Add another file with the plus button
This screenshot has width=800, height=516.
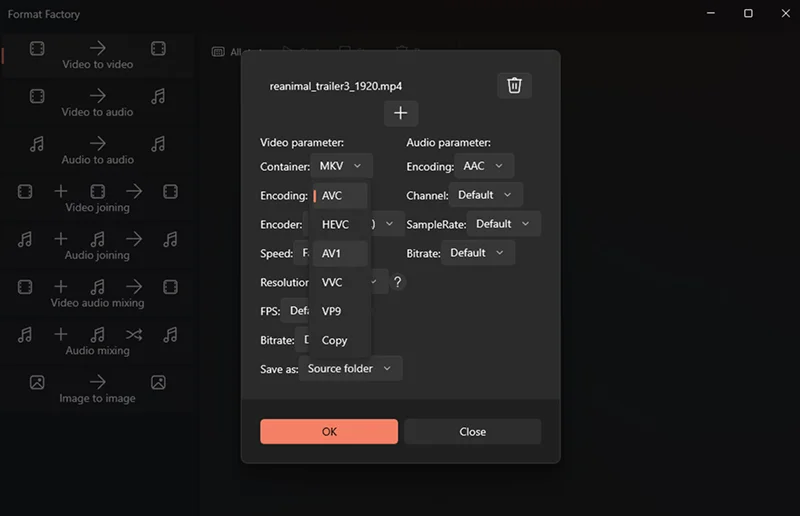[401, 113]
